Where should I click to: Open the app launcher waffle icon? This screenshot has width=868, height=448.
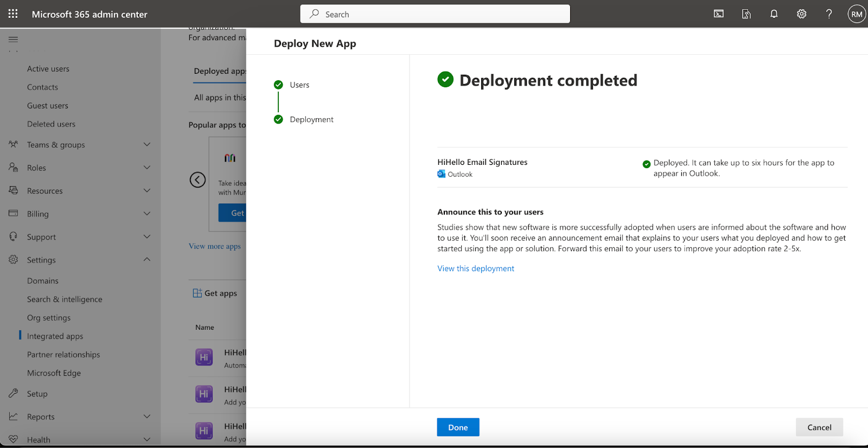click(13, 14)
